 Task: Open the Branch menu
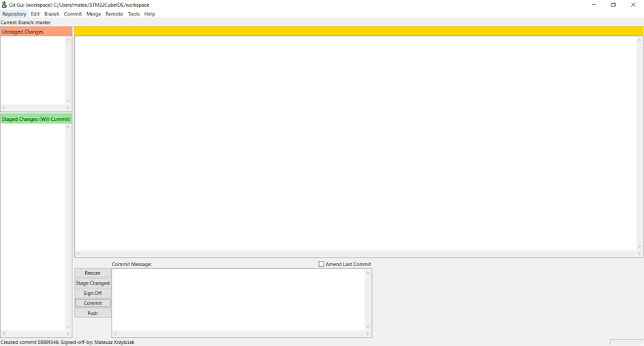(52, 14)
